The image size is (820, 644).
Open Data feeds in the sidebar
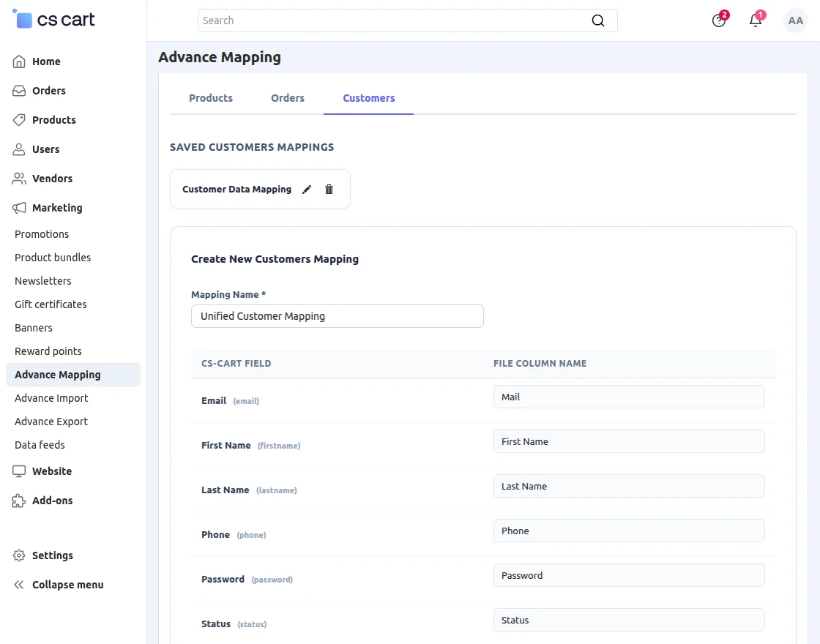click(x=40, y=446)
